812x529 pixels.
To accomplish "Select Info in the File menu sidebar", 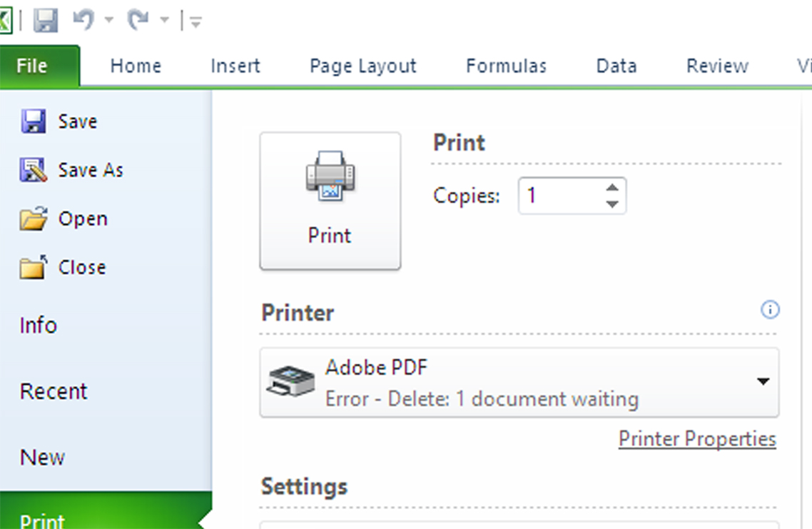I will tap(38, 325).
